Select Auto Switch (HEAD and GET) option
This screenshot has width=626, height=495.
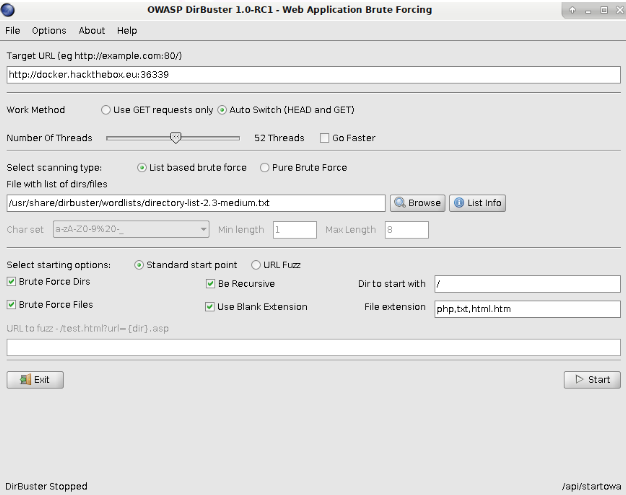[223, 110]
